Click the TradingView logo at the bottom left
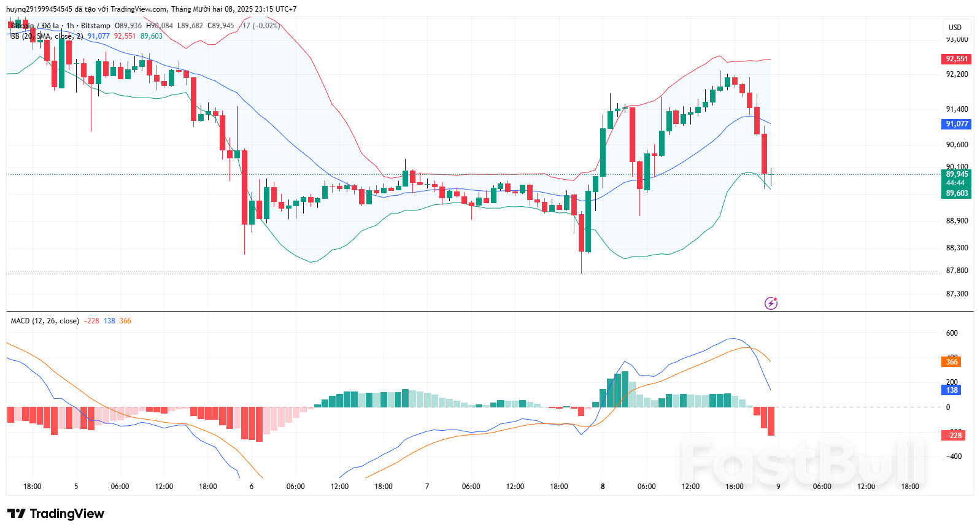 pos(56,514)
